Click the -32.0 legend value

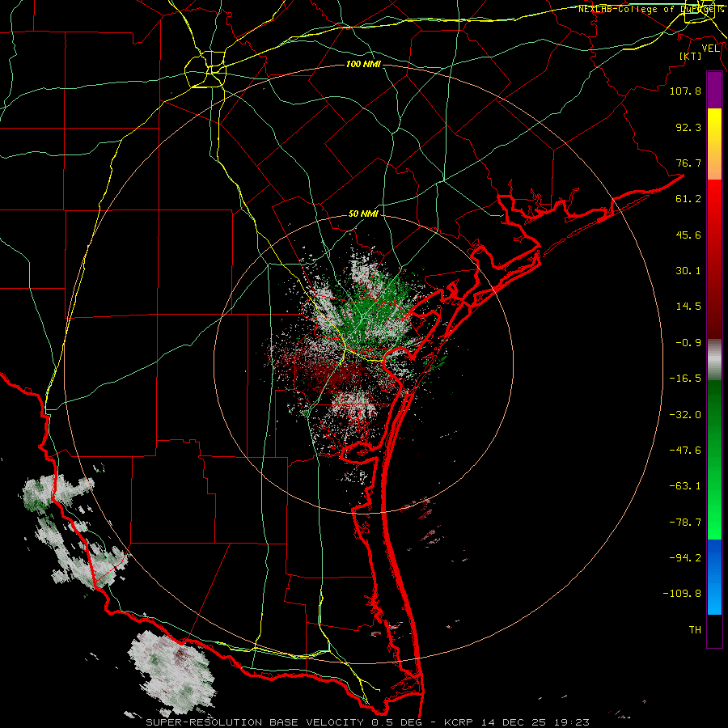tap(685, 415)
